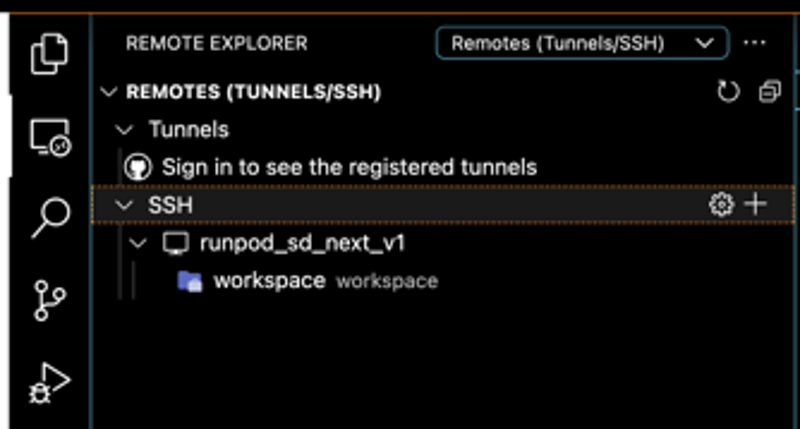Screen dimensions: 800x429
Task: Collapse the runpod_sd_next_v1 host chevron
Action: (137, 243)
